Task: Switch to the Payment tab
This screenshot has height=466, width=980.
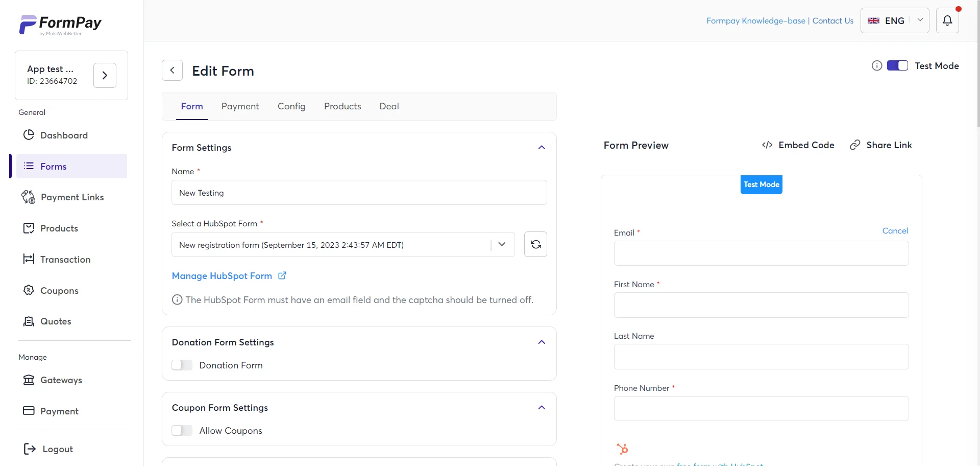Action: (x=240, y=106)
